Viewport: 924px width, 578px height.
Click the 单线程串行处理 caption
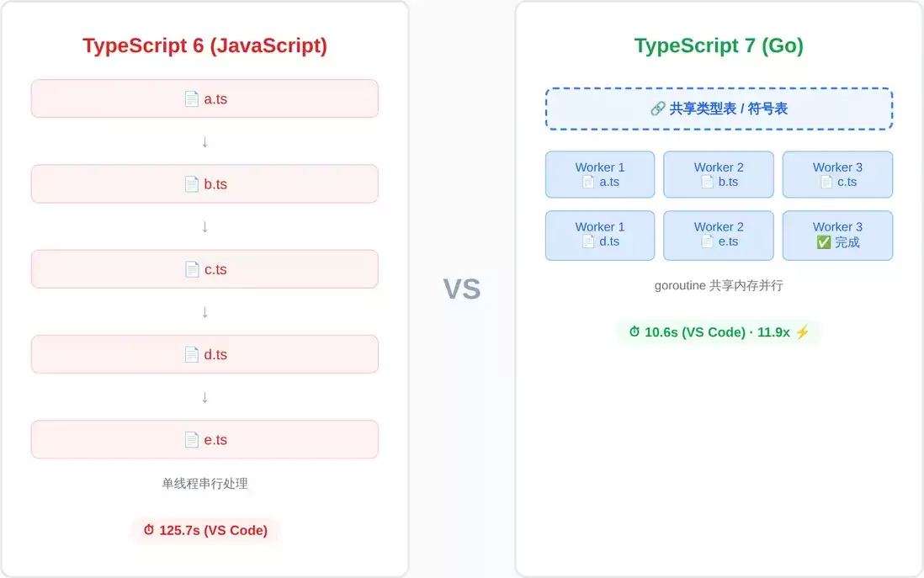pyautogui.click(x=204, y=484)
